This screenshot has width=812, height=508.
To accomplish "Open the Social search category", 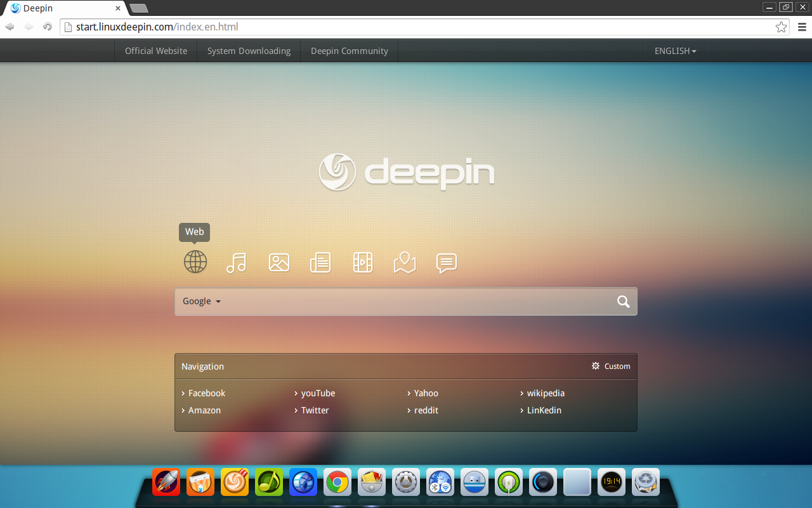I will pyautogui.click(x=446, y=262).
